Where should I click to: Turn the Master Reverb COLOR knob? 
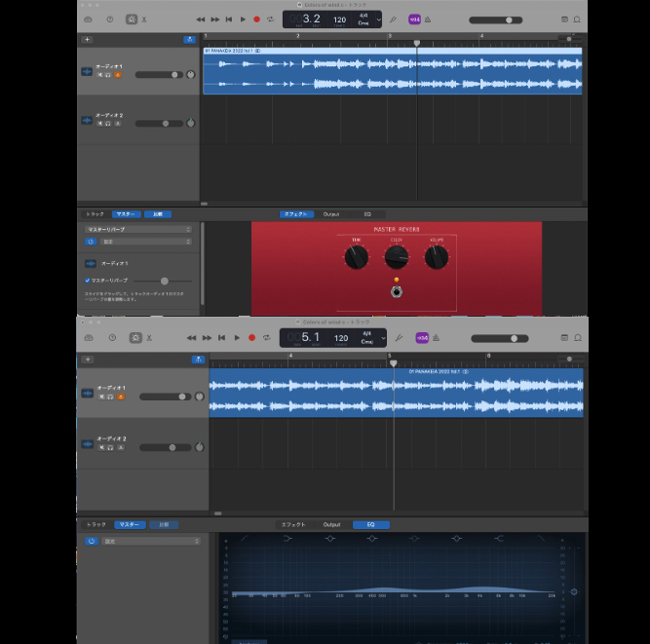point(397,257)
